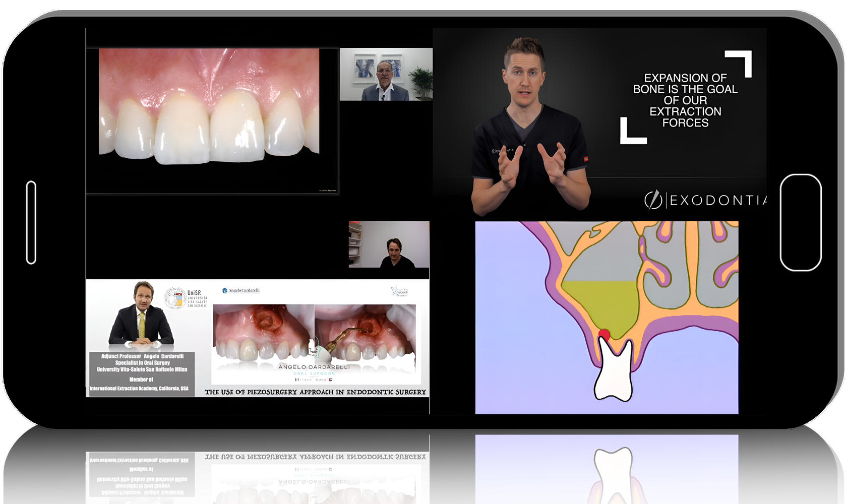The height and width of the screenshot is (504, 847).
Task: Click the Exodontia logo emblem
Action: [x=653, y=200]
